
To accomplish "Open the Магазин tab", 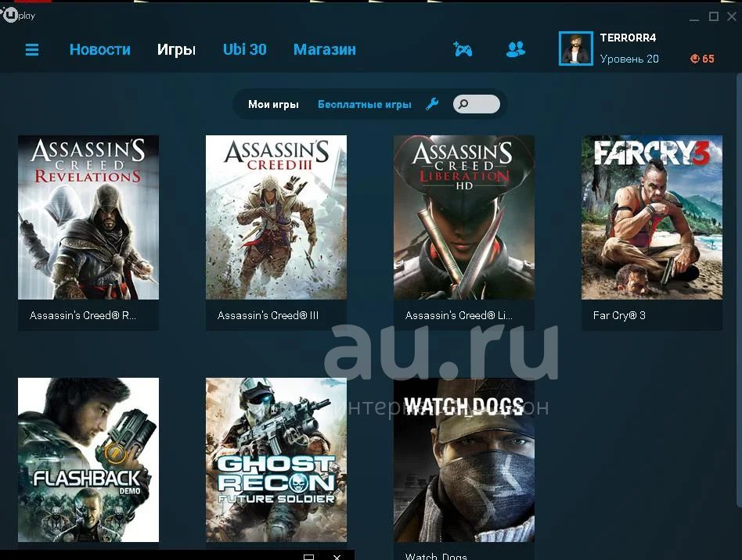I will (x=325, y=49).
